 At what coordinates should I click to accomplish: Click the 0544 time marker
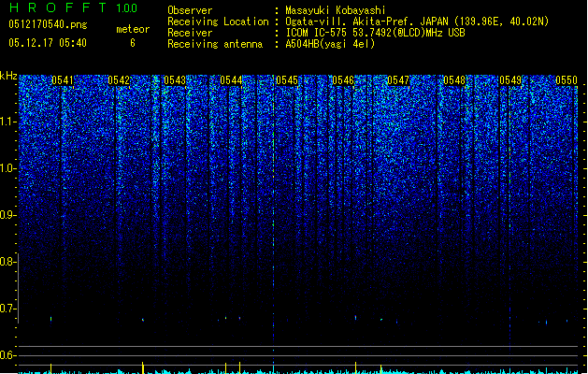pos(231,80)
